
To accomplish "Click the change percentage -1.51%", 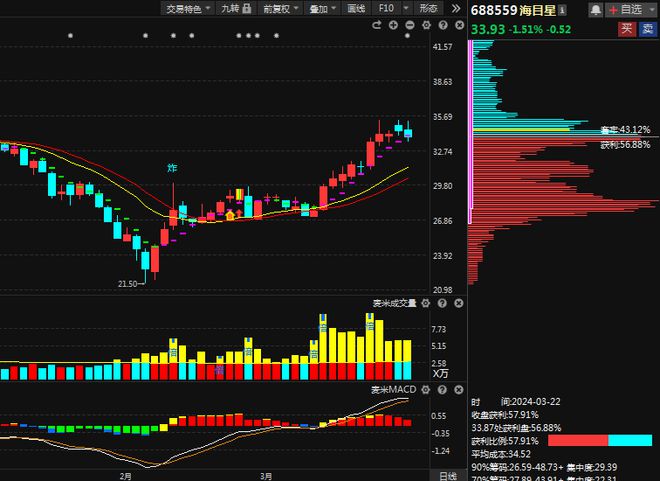I will coord(525,29).
